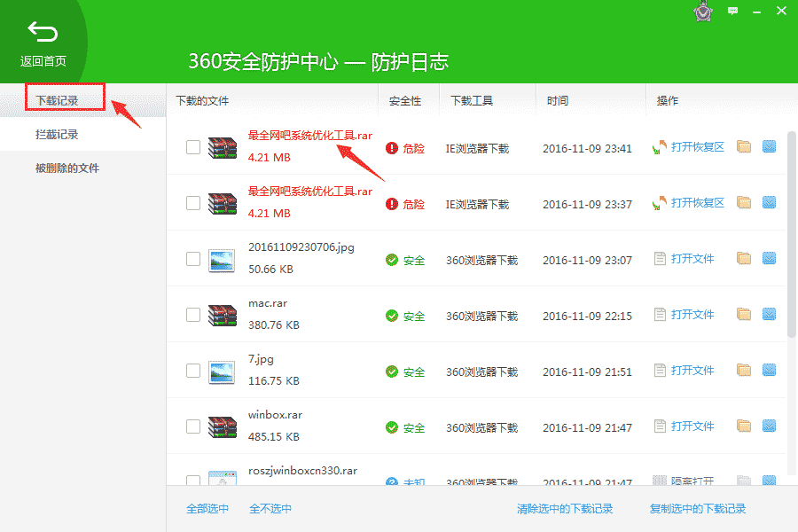Click the feedback message icon in title bar
The height and width of the screenshot is (532, 798).
point(731,12)
